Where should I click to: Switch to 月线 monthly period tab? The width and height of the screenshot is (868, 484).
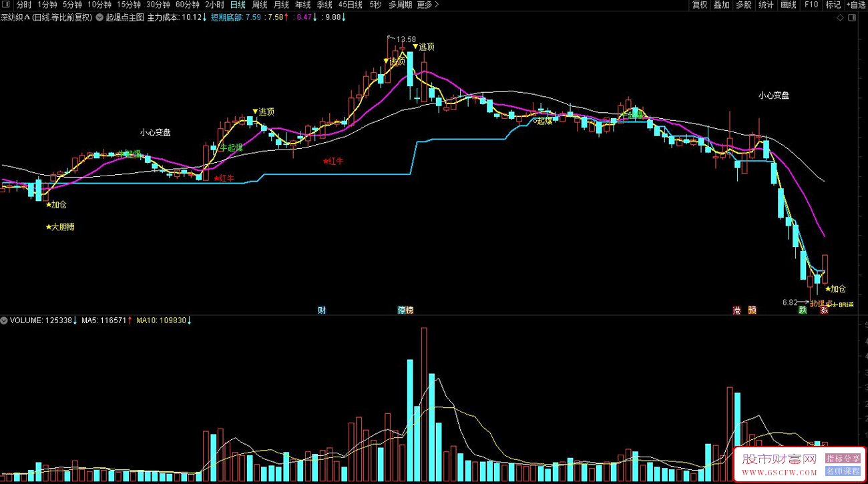pos(281,5)
